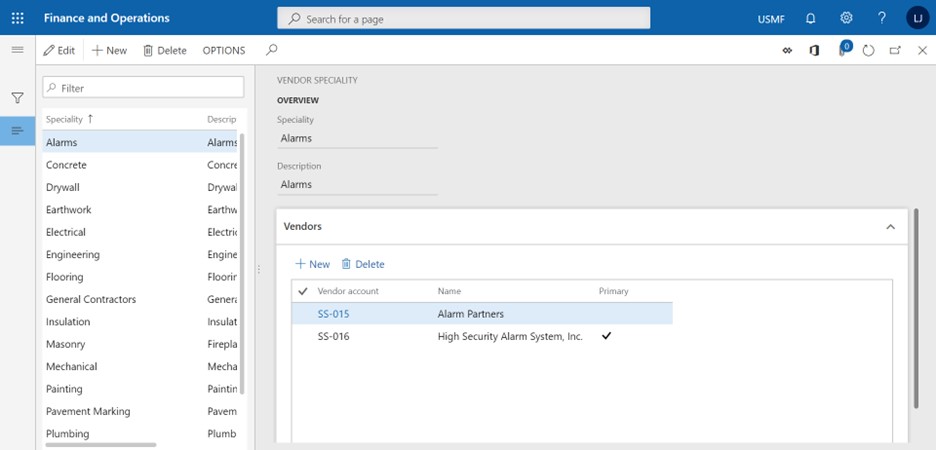
Task: Click the help question mark icon
Action: click(881, 18)
